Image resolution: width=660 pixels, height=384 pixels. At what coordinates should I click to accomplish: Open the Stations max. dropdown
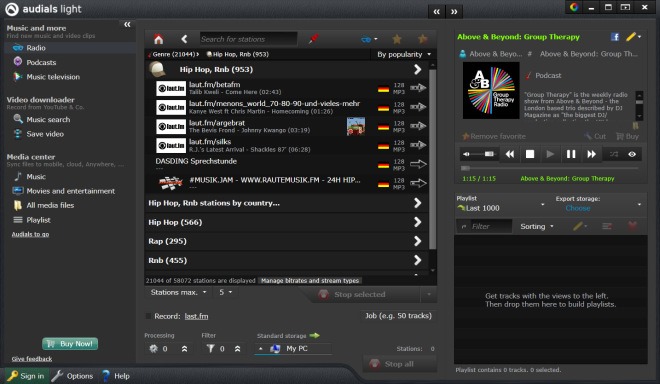tap(178, 292)
